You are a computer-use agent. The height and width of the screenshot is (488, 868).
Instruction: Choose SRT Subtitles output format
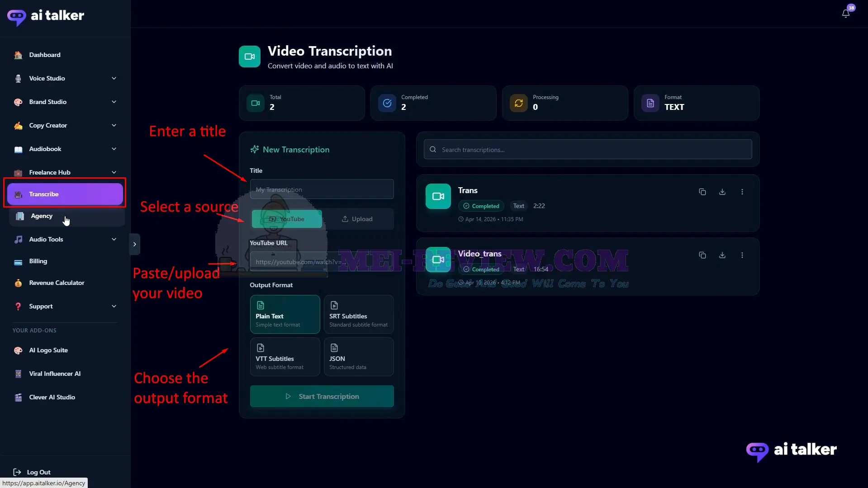(x=359, y=314)
